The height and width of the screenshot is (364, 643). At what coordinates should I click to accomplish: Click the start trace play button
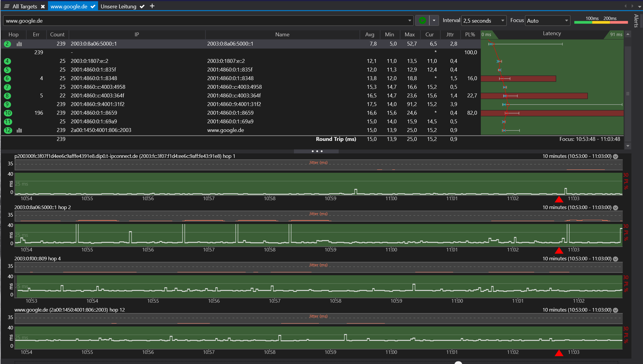click(x=422, y=21)
